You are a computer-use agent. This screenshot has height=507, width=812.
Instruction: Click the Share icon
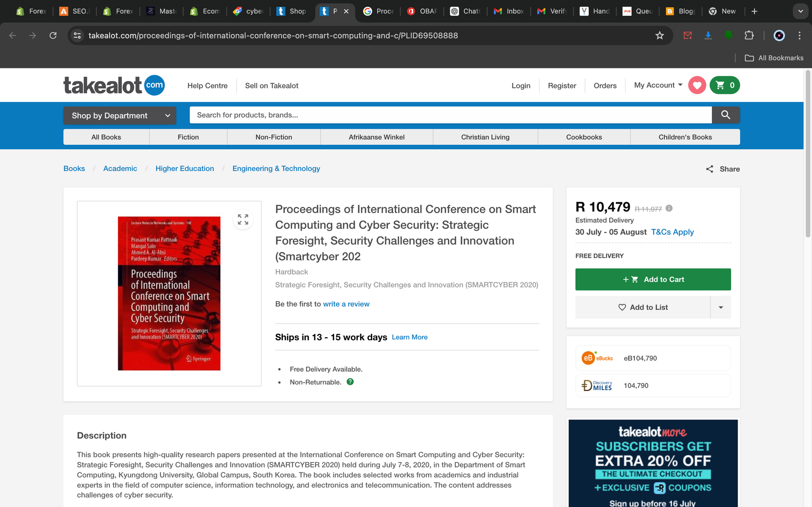coord(709,169)
